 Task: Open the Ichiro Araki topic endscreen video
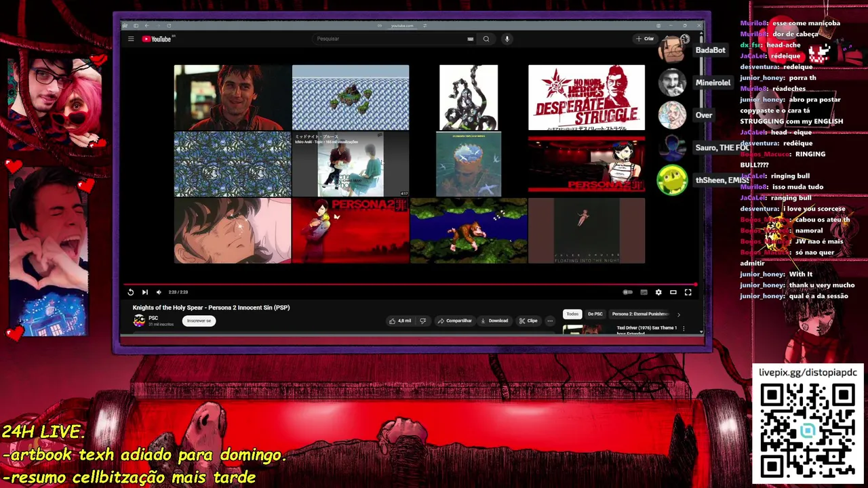pos(351,164)
